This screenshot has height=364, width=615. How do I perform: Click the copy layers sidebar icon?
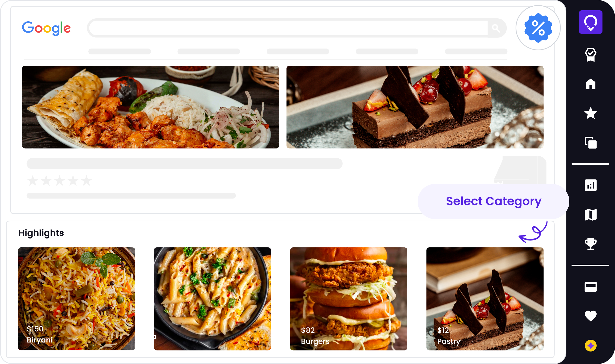pos(590,142)
